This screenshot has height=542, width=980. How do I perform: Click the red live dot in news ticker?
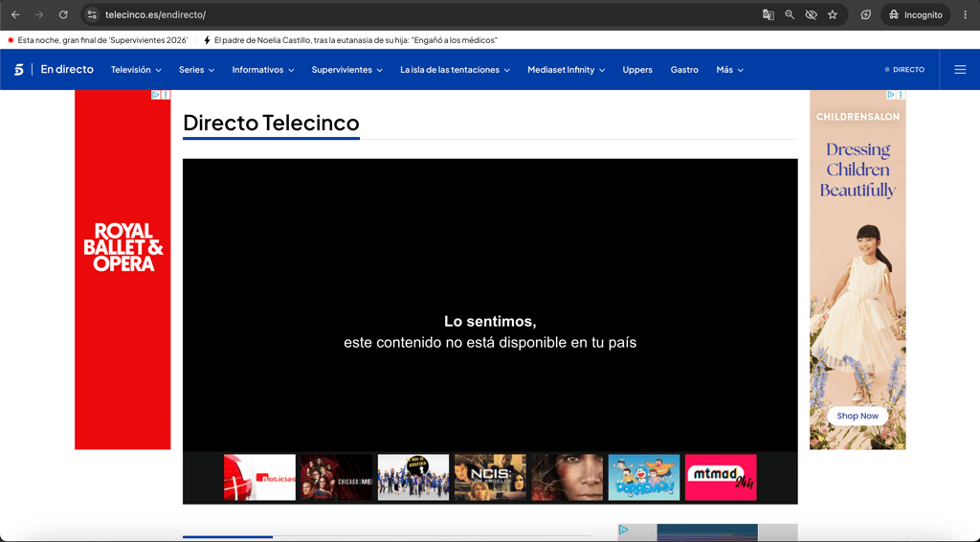[x=11, y=40]
